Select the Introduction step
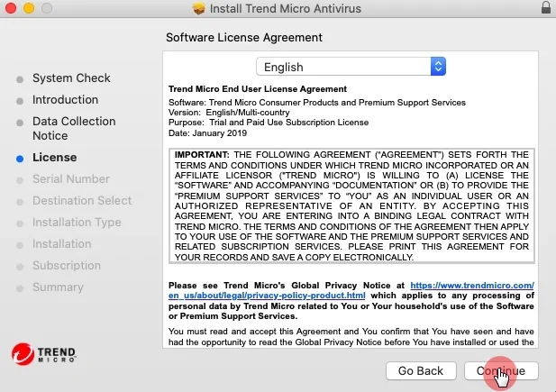The image size is (556, 392). (65, 100)
